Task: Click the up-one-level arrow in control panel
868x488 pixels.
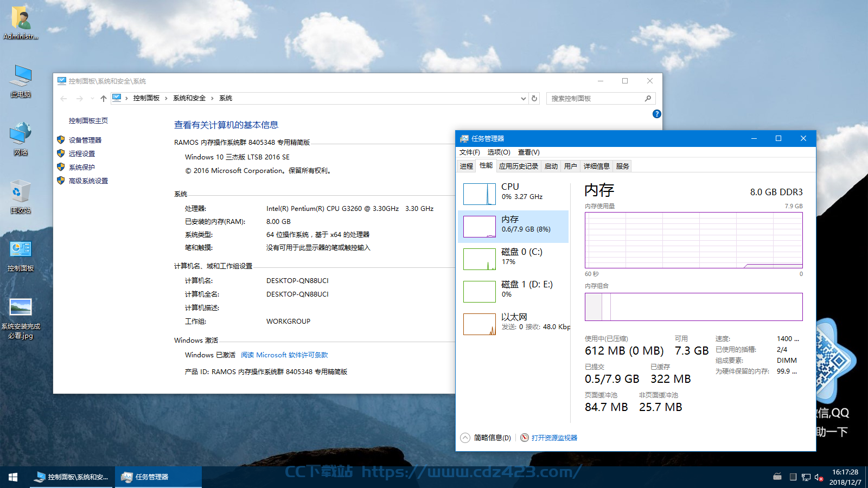Action: click(104, 99)
